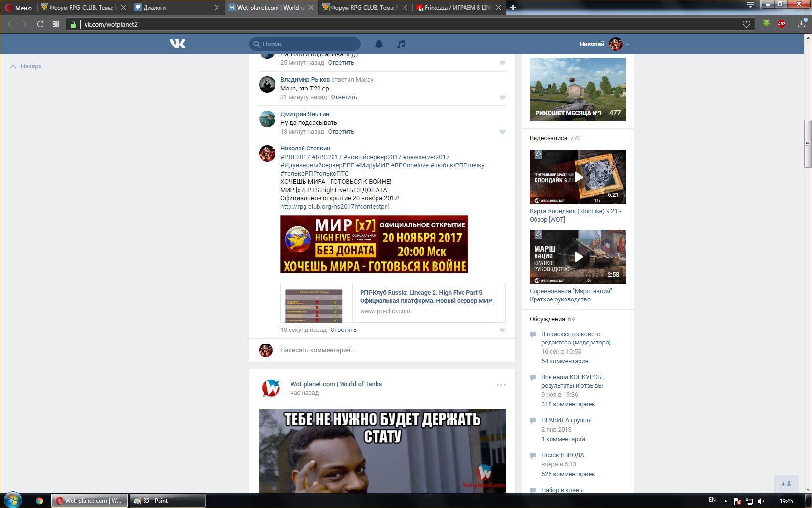The height and width of the screenshot is (508, 812).
Task: Close the Wot-planet.com tab
Action: tap(311, 8)
